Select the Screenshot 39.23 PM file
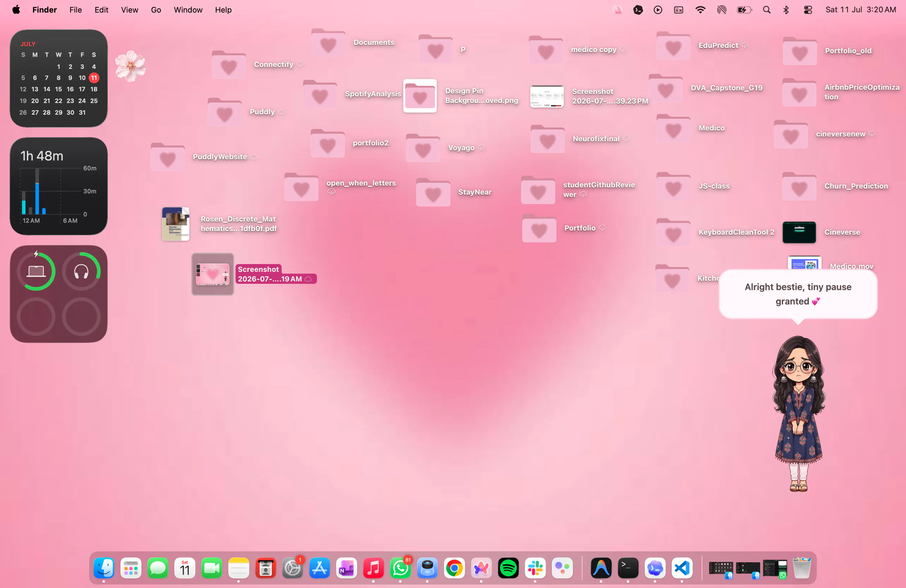906x588 pixels. pos(547,97)
